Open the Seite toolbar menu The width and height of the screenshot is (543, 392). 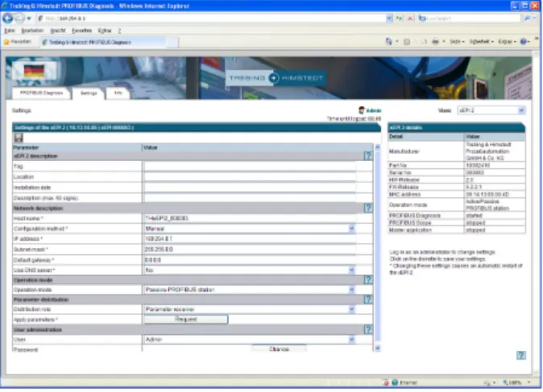457,42
